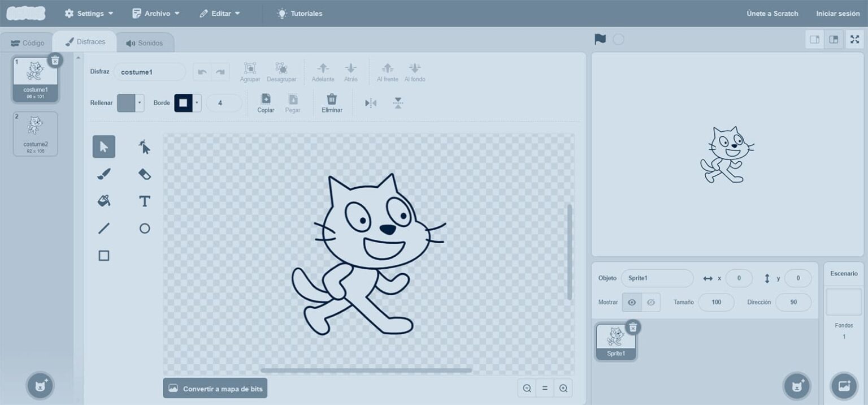Click Convertir a mapa de bits

tap(215, 389)
